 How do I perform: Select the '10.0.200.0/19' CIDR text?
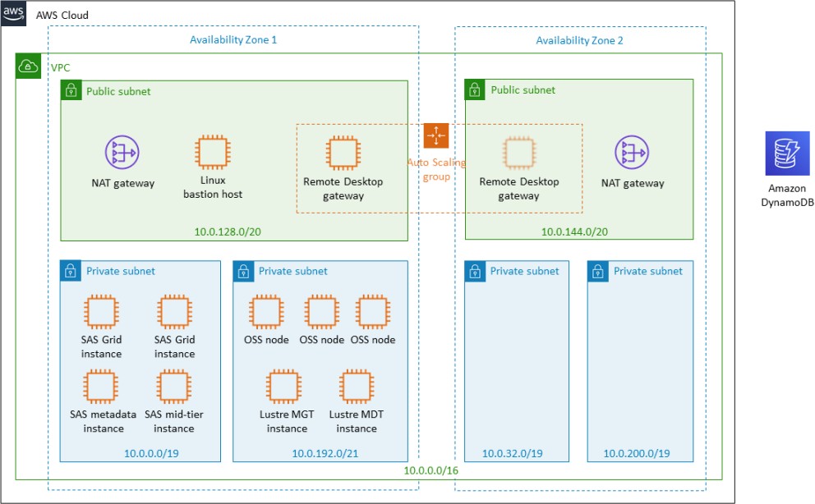tap(636, 453)
